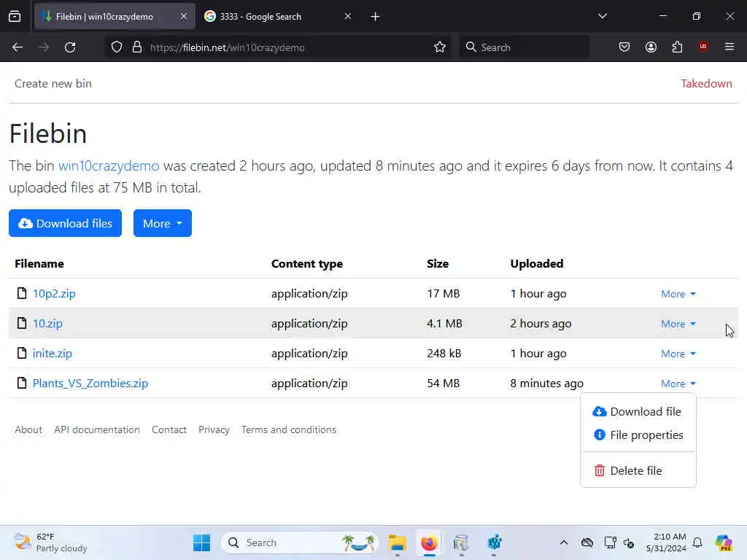Click the site padlock icon
747x560 pixels.
tap(137, 47)
